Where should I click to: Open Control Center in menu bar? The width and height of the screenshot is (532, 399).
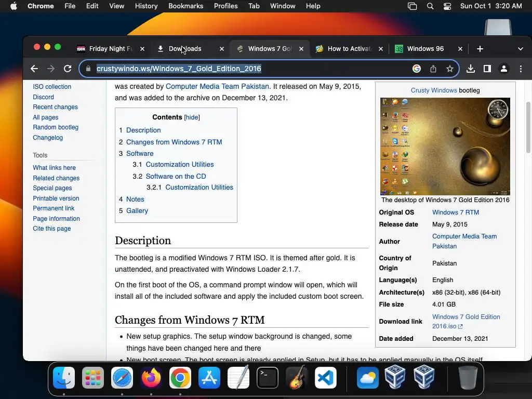(x=447, y=6)
